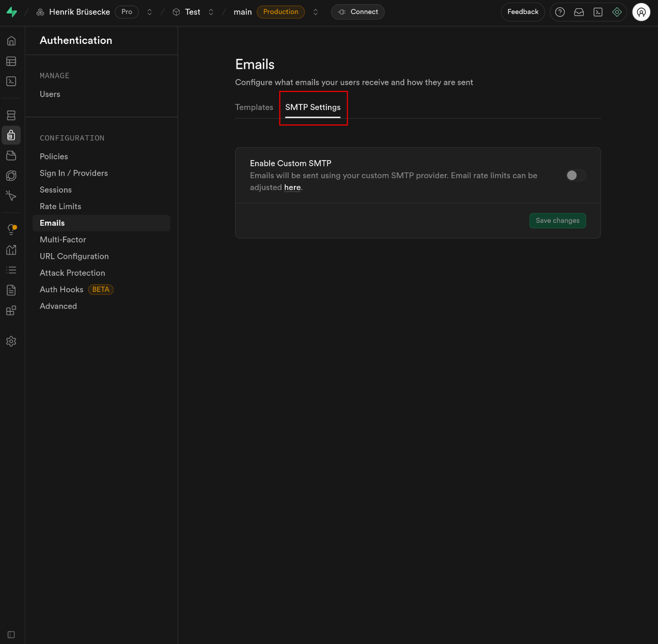Screen dimensions: 658x644
Task: Open Project Settings gear icon
Action: (11, 341)
